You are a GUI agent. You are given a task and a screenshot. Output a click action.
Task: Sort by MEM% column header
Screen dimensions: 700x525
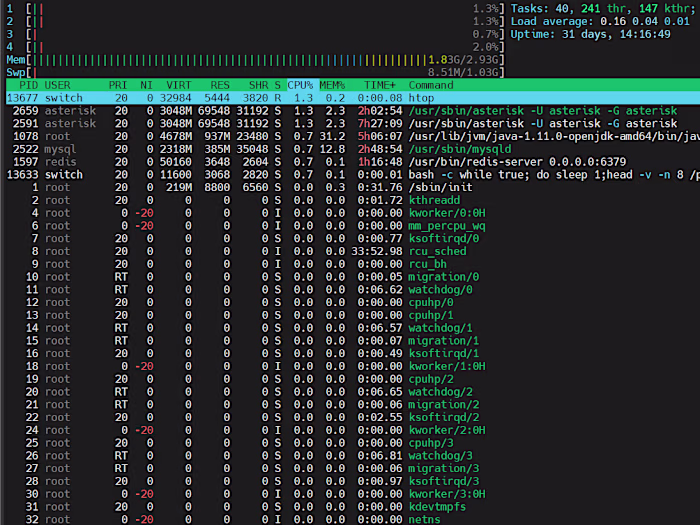coord(332,85)
